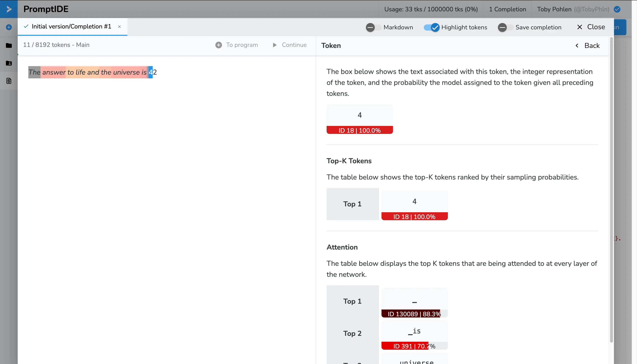The width and height of the screenshot is (637, 364).
Task: Click the To program button
Action: [x=237, y=45]
